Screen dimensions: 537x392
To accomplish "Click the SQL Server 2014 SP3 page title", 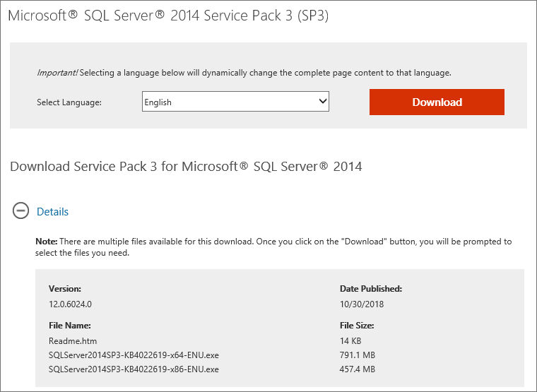I will click(167, 17).
